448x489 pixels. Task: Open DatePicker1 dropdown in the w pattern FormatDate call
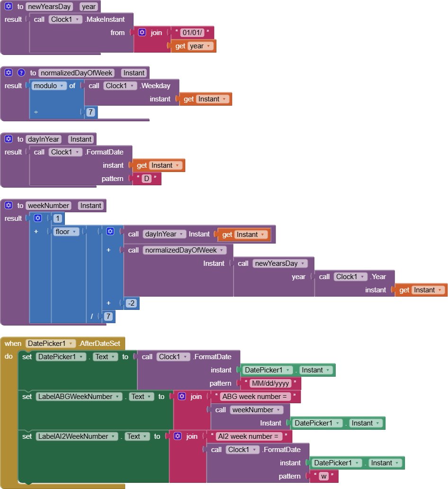point(338,463)
